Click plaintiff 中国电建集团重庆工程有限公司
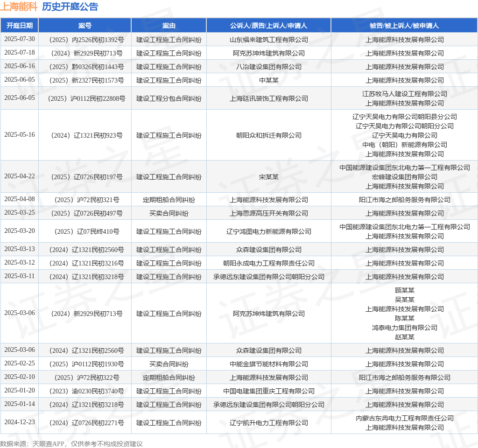Viewport: 478px width, 448px height. tap(268, 391)
